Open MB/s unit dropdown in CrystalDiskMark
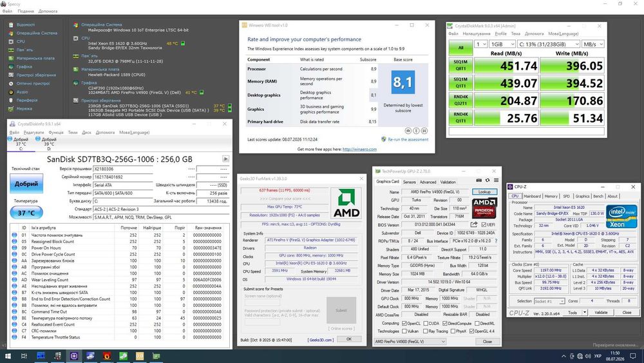The width and height of the screenshot is (644, 363). click(593, 44)
